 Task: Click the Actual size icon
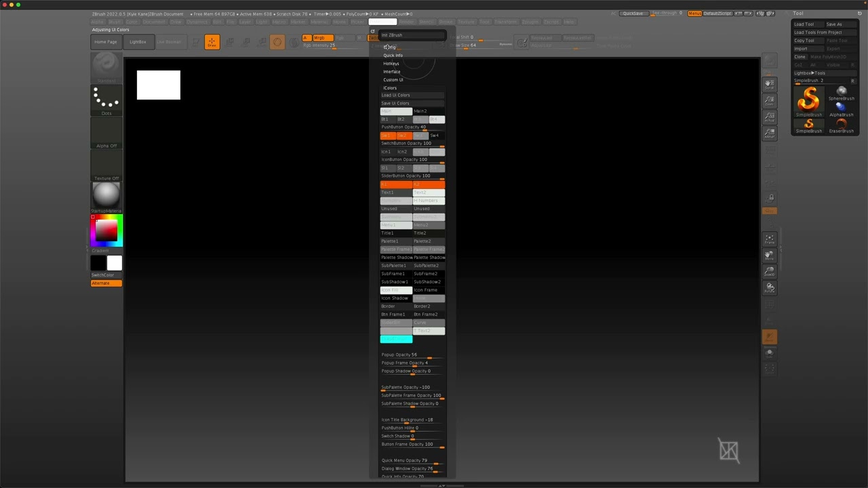click(770, 117)
